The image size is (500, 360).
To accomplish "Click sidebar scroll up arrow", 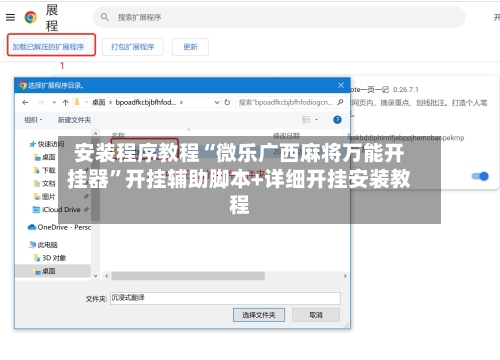I will (95, 133).
